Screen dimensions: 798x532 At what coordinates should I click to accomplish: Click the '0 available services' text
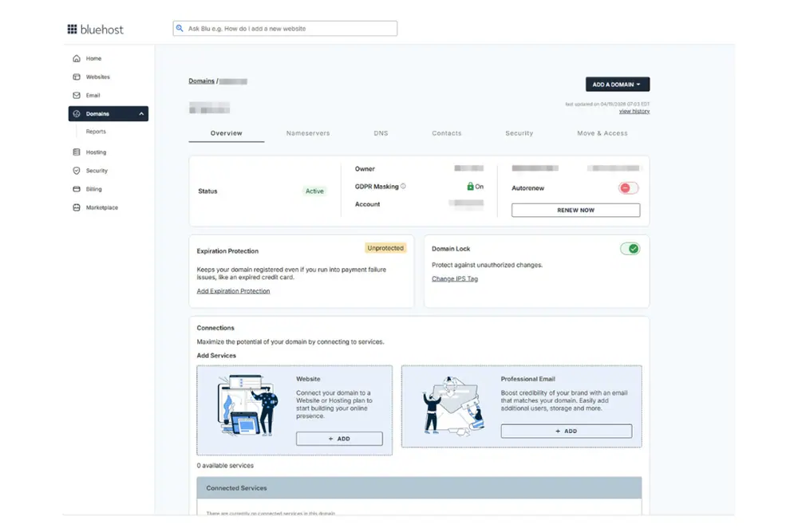[225, 465]
